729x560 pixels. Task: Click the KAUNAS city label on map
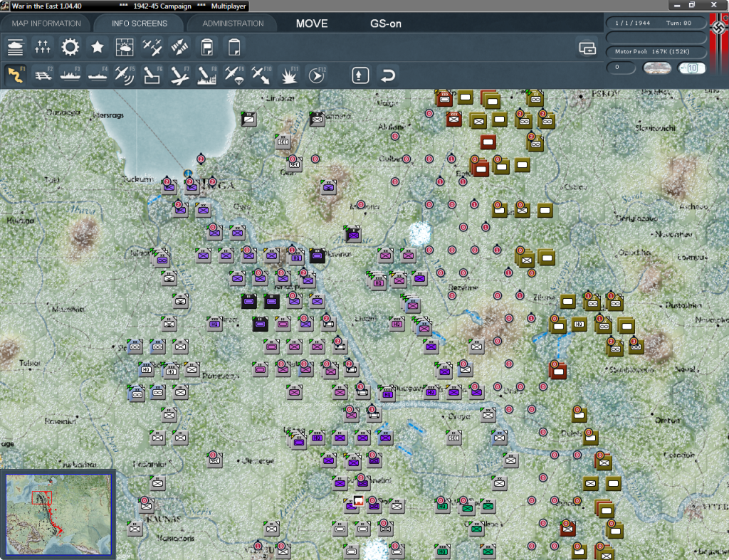click(163, 518)
